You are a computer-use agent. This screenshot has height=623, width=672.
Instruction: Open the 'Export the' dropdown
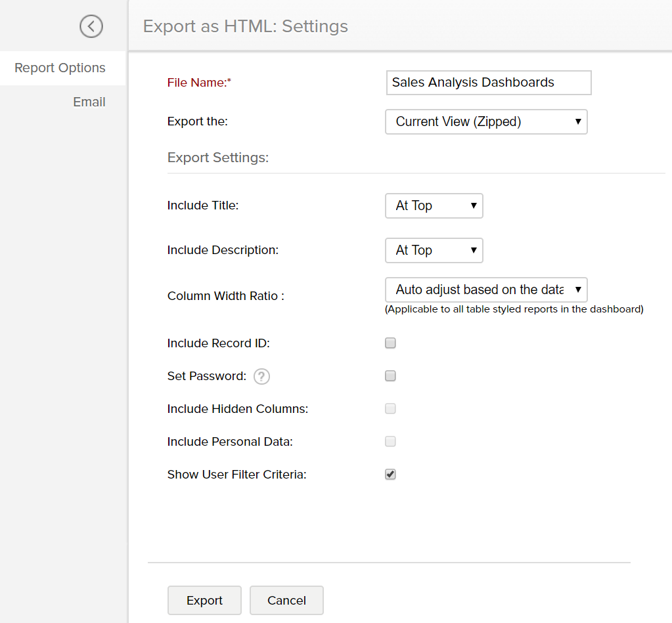(486, 122)
